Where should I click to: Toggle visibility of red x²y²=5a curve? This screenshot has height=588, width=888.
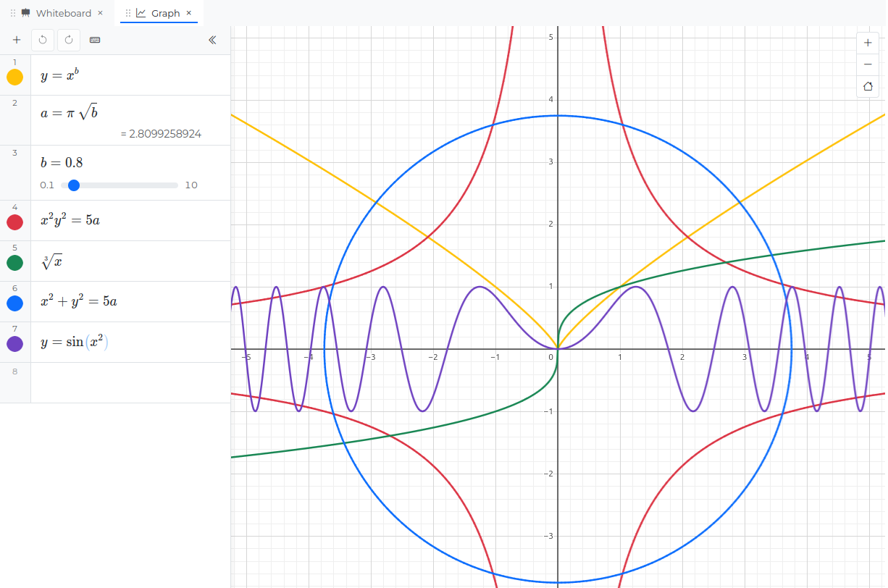[14, 222]
